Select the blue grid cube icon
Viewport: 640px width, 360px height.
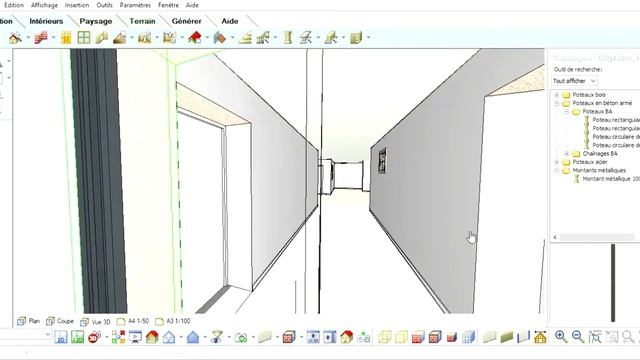(469, 337)
